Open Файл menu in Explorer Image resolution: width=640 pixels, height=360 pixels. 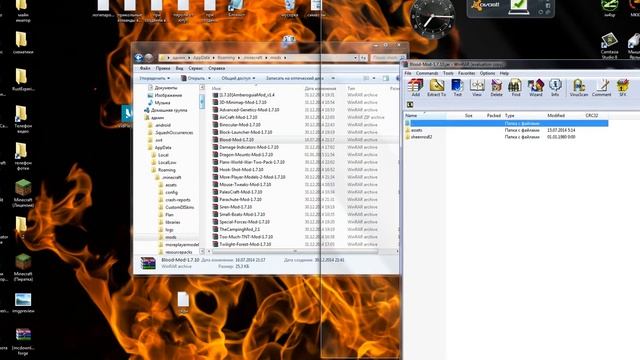pos(145,68)
